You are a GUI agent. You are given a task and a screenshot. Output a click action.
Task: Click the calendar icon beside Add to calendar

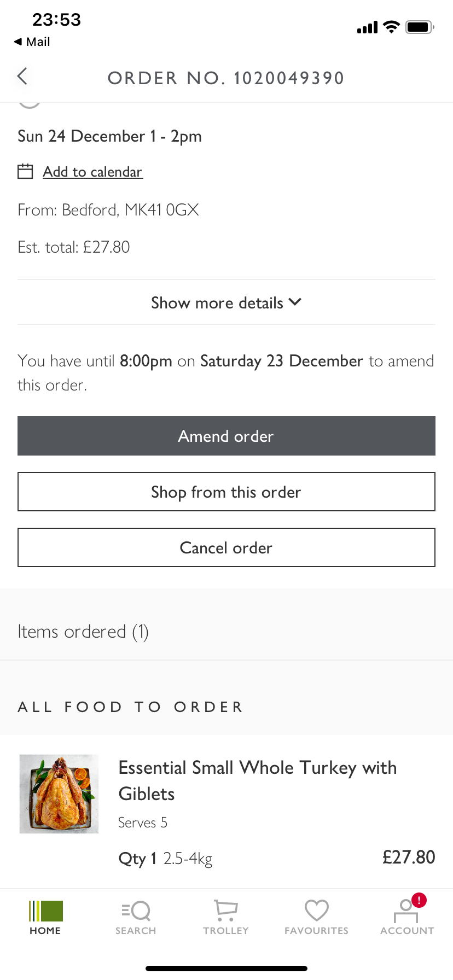click(25, 172)
